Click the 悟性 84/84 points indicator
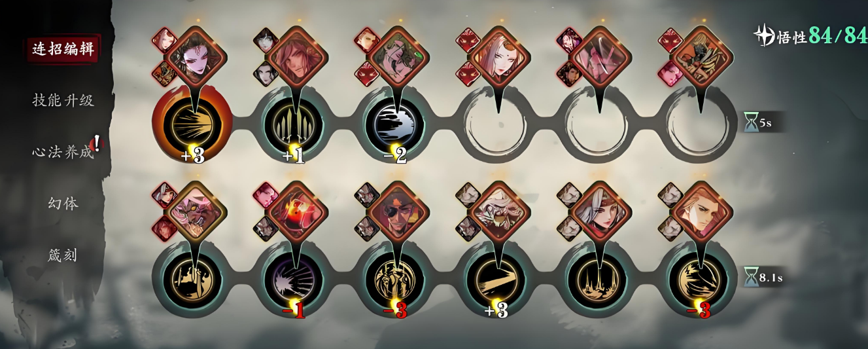 pos(810,35)
